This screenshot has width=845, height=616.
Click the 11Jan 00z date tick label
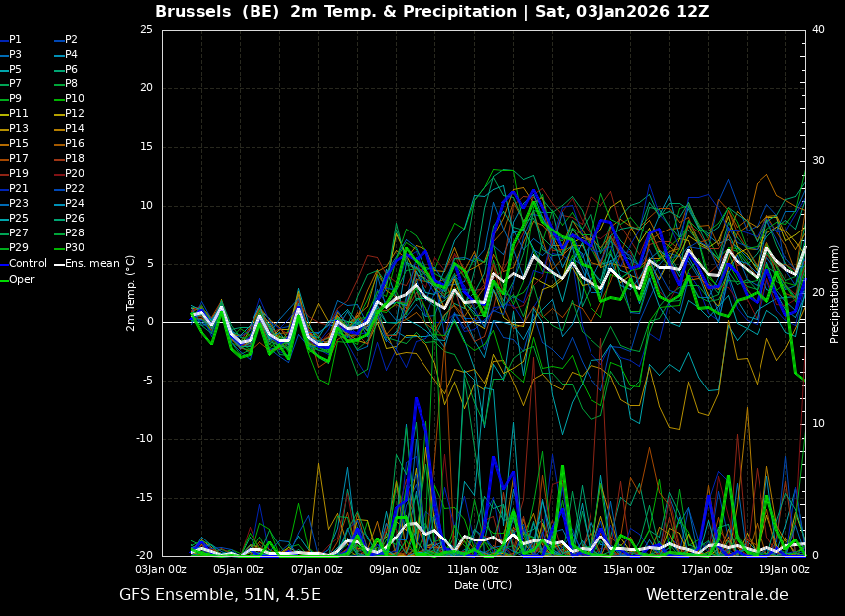[472, 569]
